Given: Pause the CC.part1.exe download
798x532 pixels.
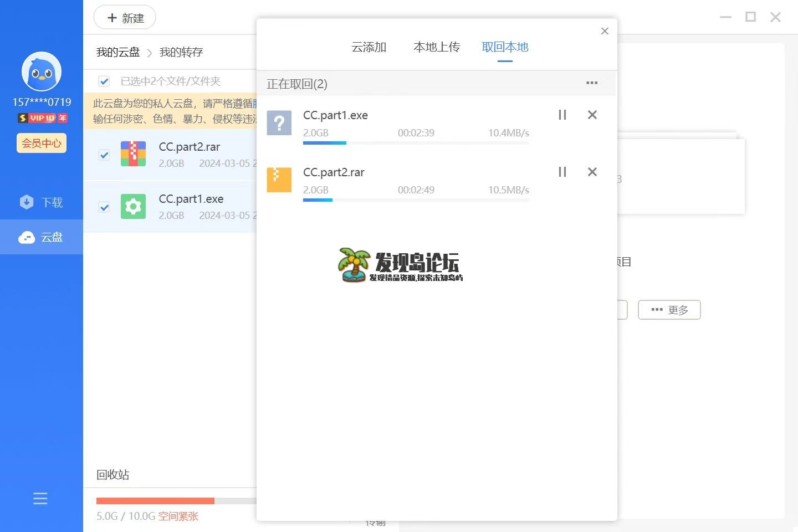Looking at the screenshot, I should [562, 115].
